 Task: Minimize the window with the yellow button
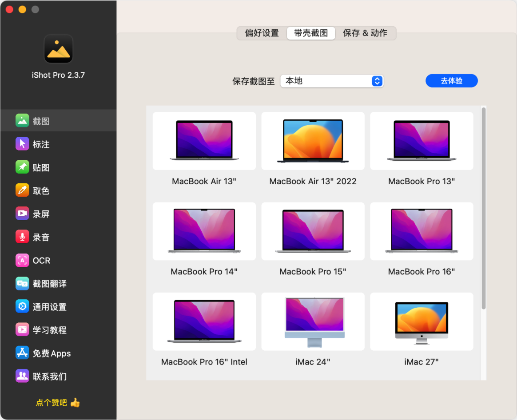[x=22, y=10]
